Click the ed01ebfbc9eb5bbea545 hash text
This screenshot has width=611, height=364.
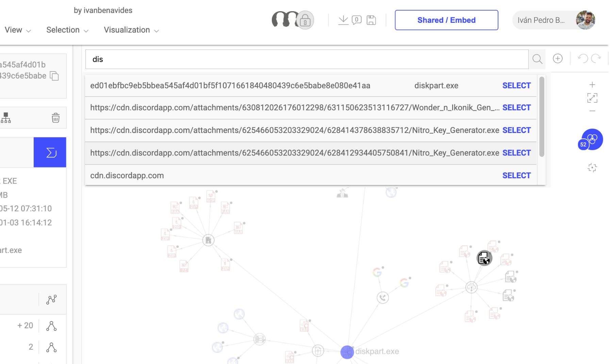(230, 86)
